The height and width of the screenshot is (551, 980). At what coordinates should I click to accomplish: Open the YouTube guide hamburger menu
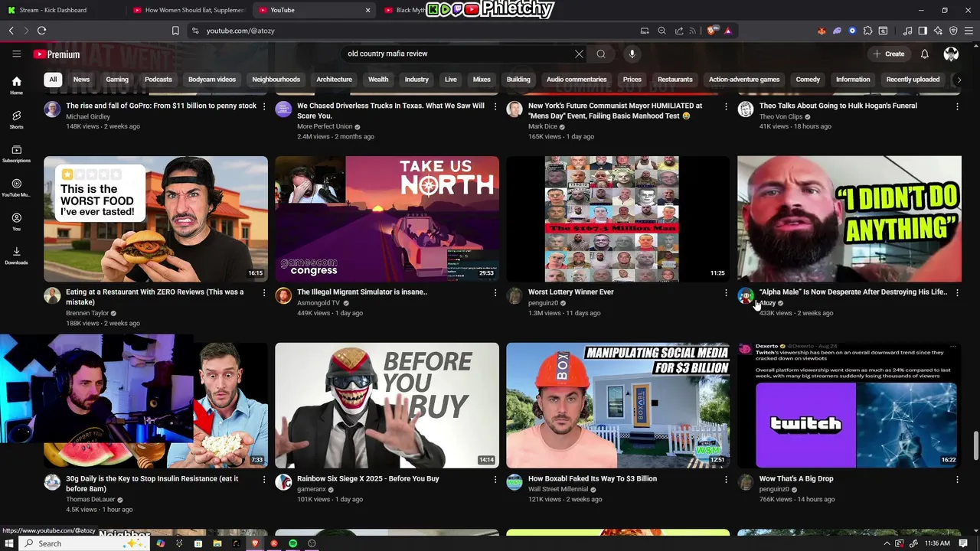point(16,54)
